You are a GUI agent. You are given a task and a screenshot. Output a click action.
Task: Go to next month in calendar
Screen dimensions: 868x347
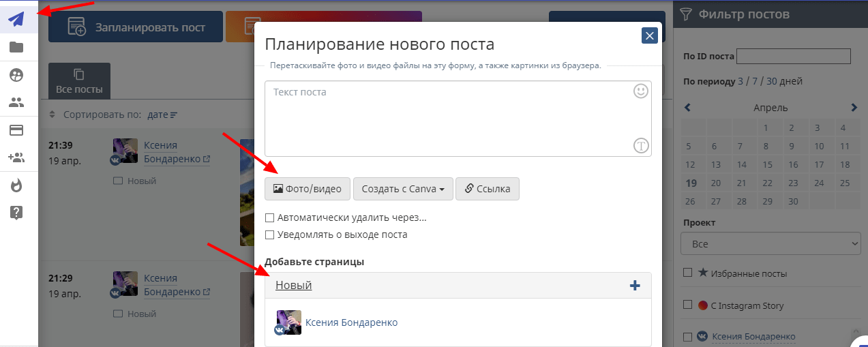[854, 108]
